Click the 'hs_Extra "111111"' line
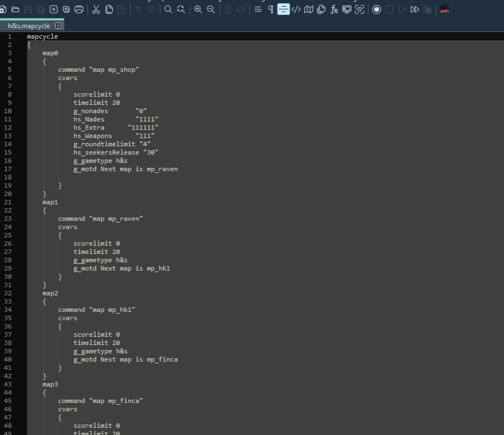The height and width of the screenshot is (435, 504). click(116, 128)
